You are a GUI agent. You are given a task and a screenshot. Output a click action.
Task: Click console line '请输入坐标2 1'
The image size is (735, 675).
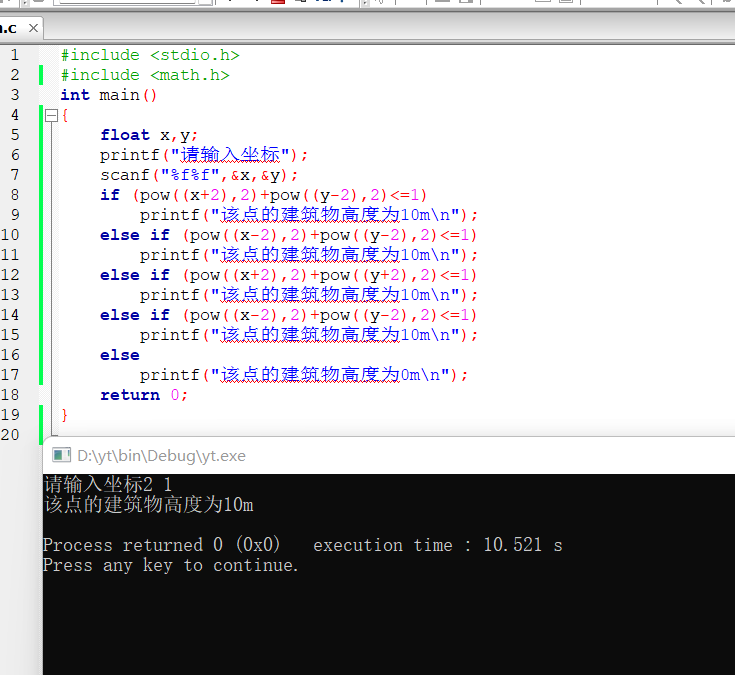(108, 484)
